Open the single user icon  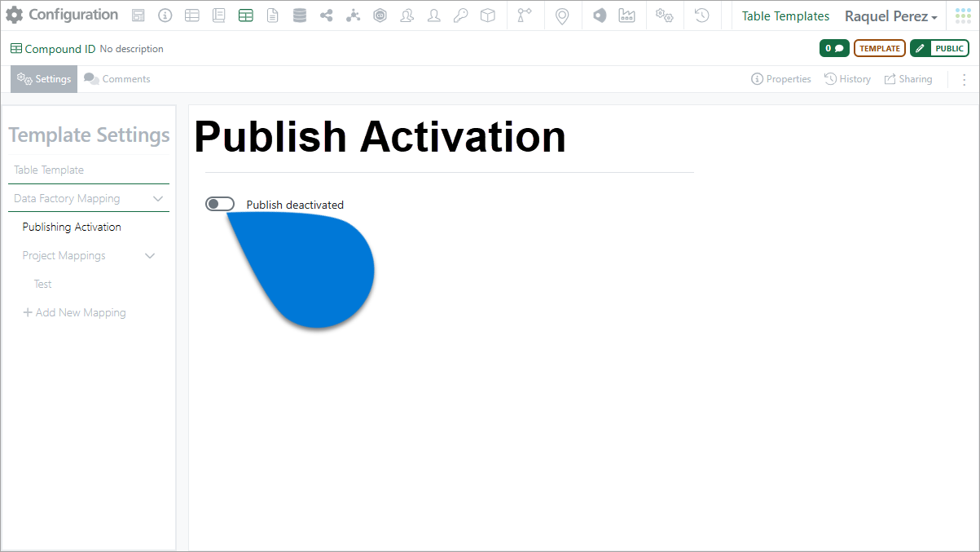coord(434,15)
